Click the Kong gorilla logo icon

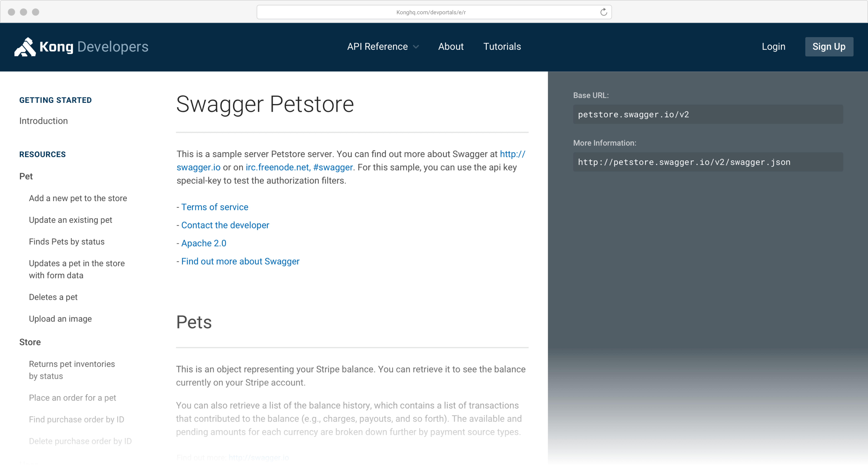point(25,47)
